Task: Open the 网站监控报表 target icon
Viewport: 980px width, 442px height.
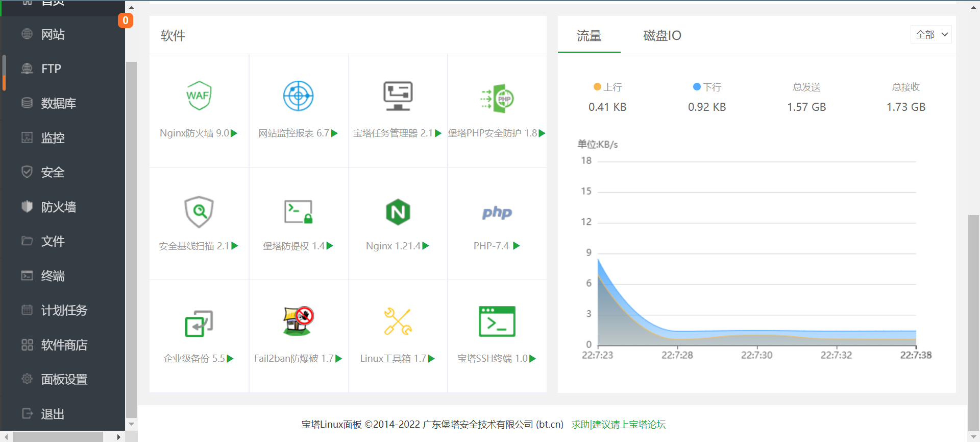Action: (298, 96)
